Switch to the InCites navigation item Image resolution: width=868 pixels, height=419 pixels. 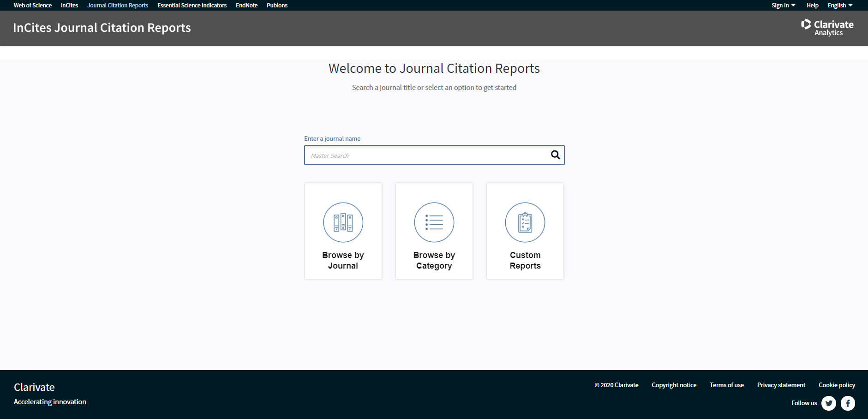coord(69,5)
